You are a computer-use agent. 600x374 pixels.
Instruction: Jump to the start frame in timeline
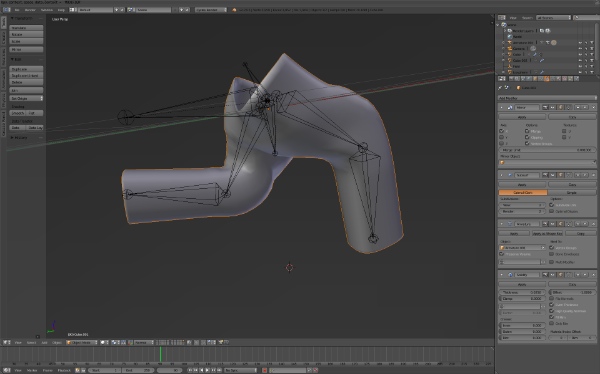pyautogui.click(x=190, y=370)
